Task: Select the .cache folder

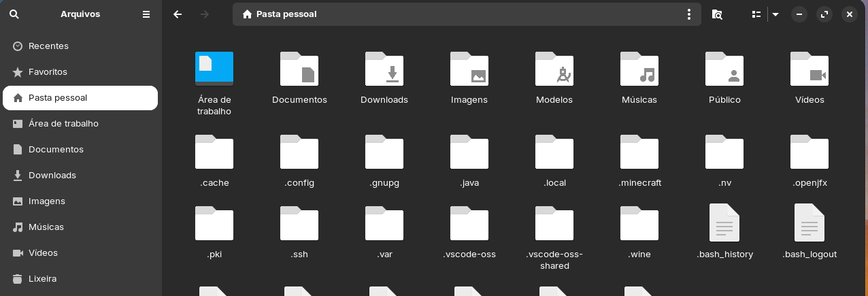Action: tap(214, 152)
